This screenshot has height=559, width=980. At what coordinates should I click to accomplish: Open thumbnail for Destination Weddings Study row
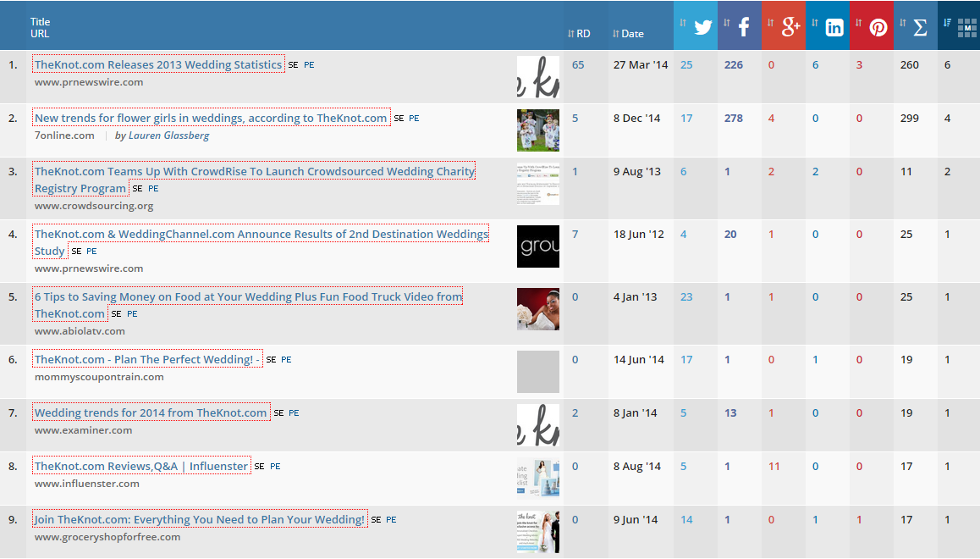[538, 246]
